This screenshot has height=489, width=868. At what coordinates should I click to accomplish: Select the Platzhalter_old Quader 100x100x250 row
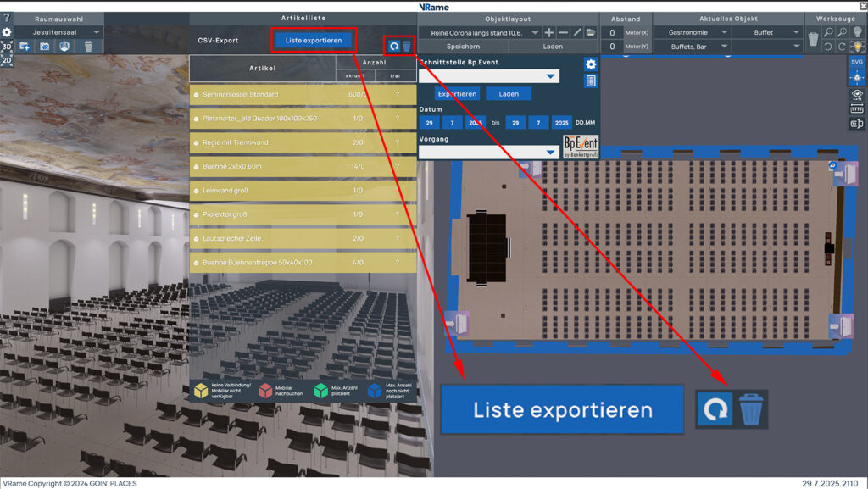click(x=303, y=119)
